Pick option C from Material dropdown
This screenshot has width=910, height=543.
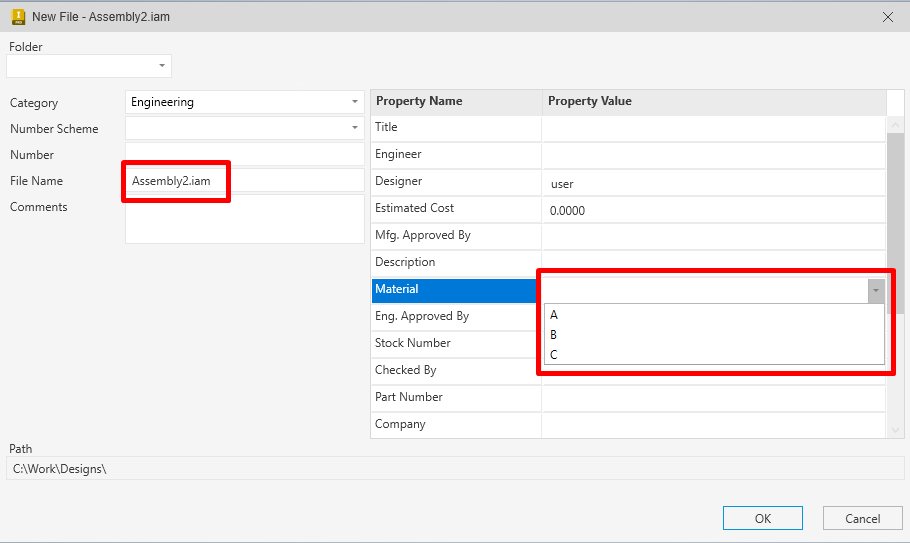click(x=554, y=355)
